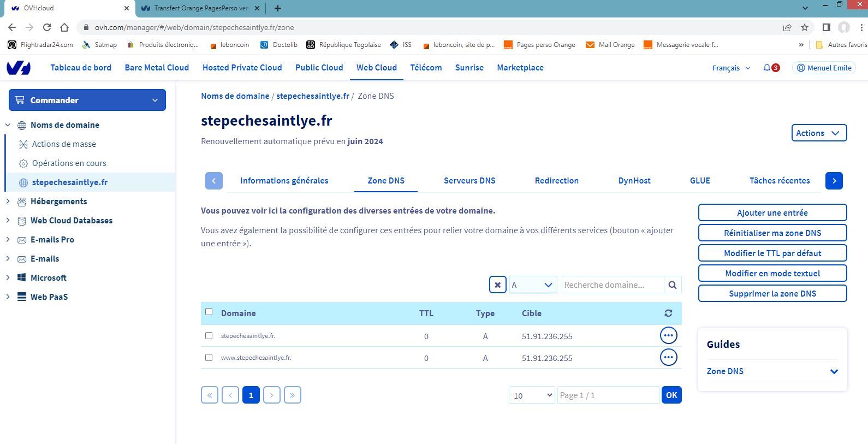Expand the Hébergements tree section

(8, 202)
